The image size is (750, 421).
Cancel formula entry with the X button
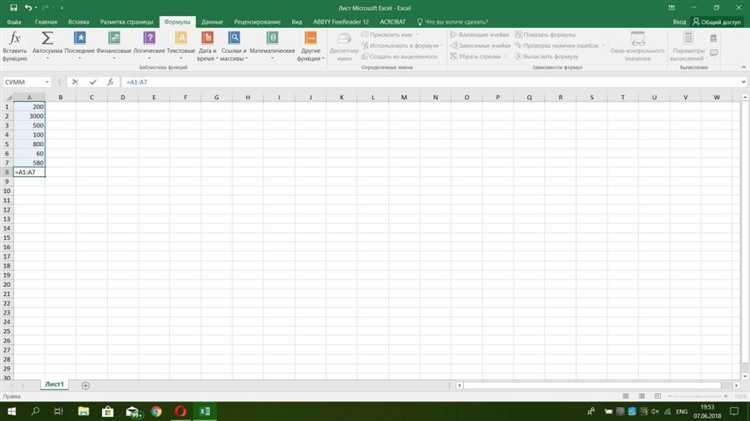click(x=75, y=82)
